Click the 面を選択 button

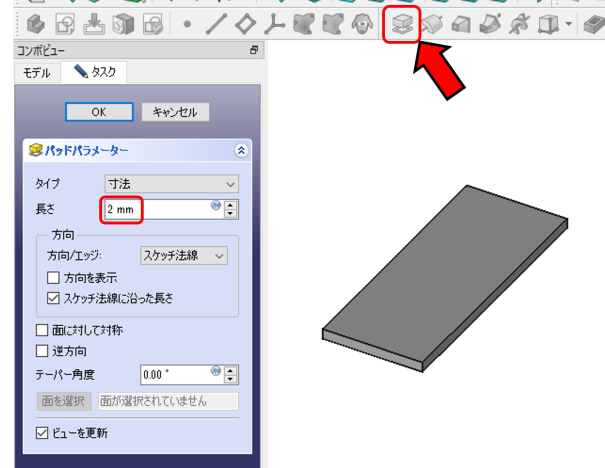(64, 401)
